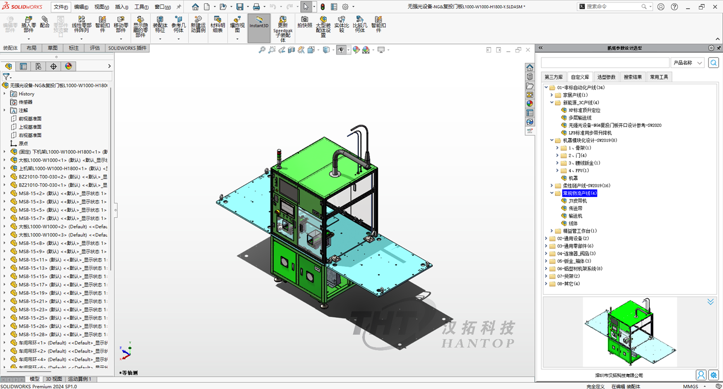
Task: Click the Zoom to Fit magnifier icon
Action: 261,50
